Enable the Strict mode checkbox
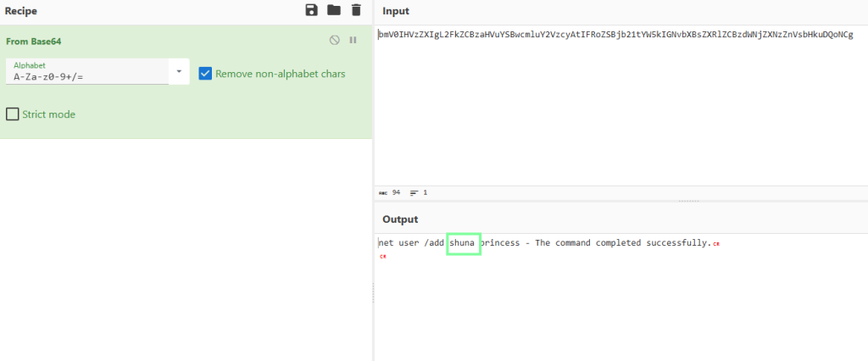The width and height of the screenshot is (868, 361). tap(13, 114)
